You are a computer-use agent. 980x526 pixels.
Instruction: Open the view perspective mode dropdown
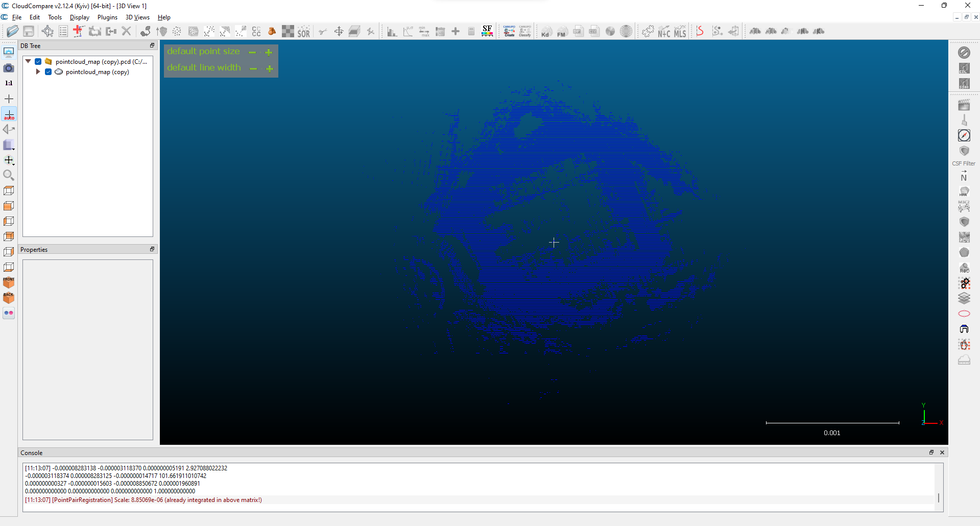tap(9, 146)
